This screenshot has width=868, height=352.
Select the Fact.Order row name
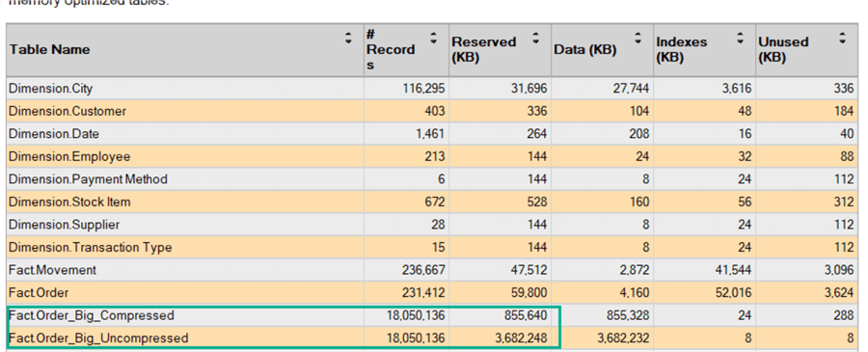coord(39,293)
